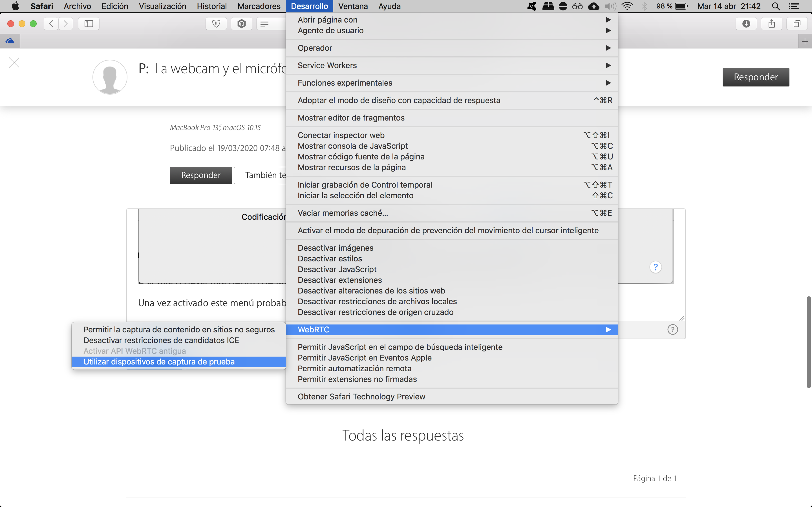
Task: Show the tab overview icon
Action: 796,23
